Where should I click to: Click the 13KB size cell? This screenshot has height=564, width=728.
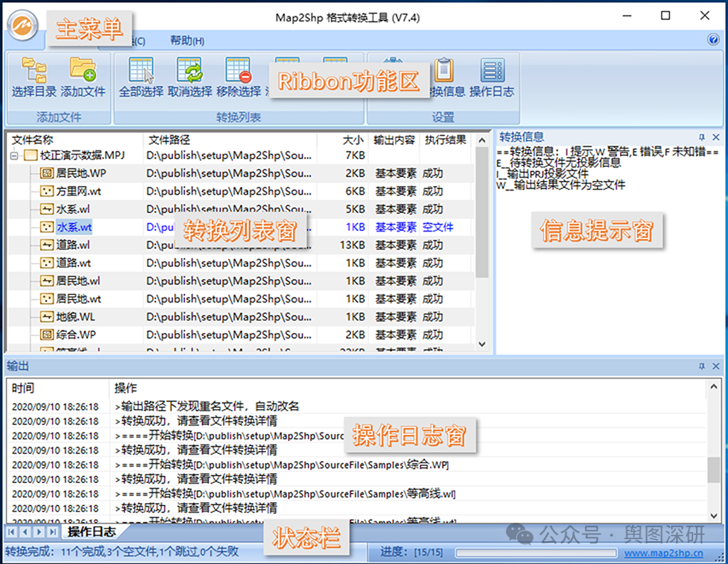[353, 245]
